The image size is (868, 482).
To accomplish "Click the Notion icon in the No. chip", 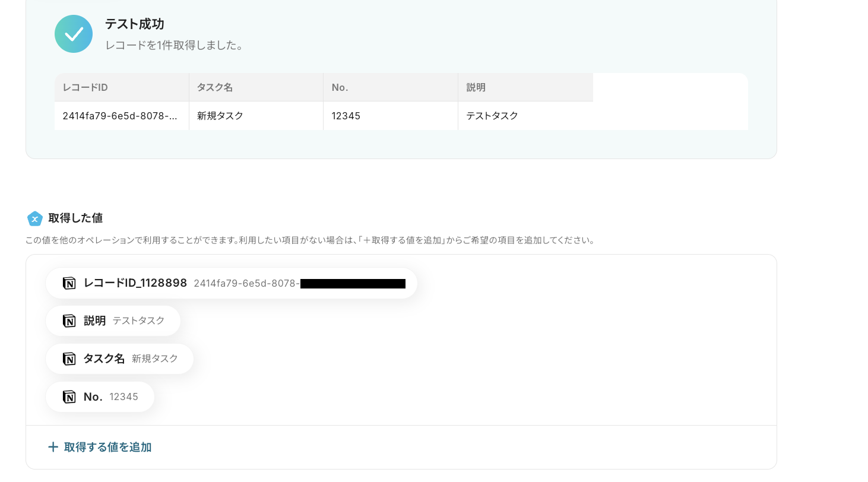I will tap(69, 397).
